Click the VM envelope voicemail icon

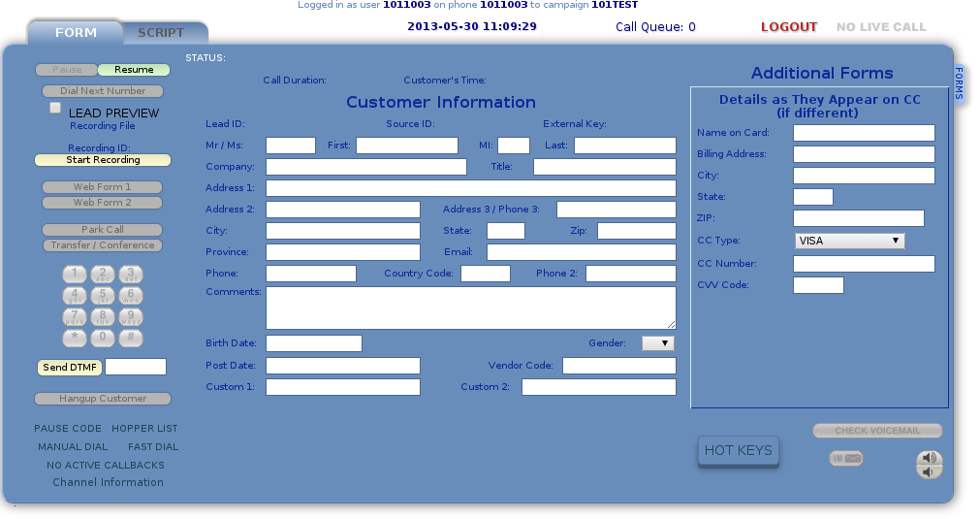tap(846, 459)
